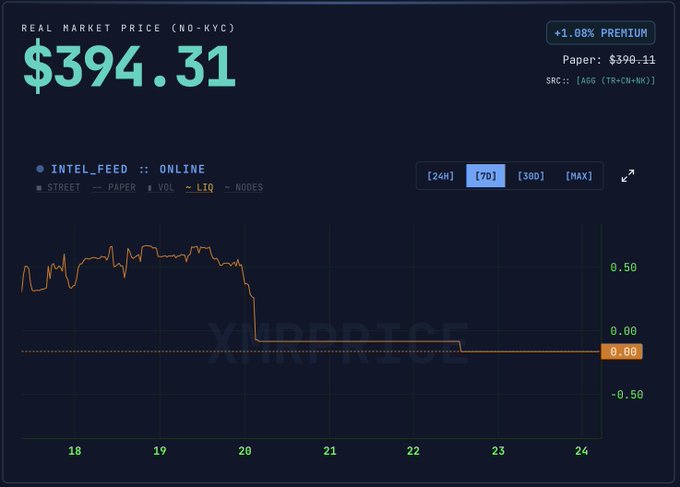680x487 pixels.
Task: Click date label 24 on x-axis
Action: pos(582,451)
